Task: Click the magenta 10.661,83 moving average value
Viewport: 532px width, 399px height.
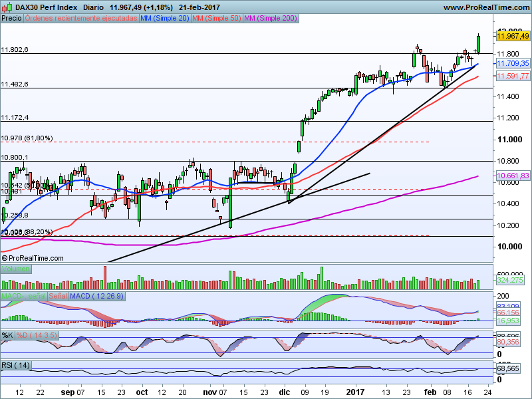Action: [x=513, y=176]
